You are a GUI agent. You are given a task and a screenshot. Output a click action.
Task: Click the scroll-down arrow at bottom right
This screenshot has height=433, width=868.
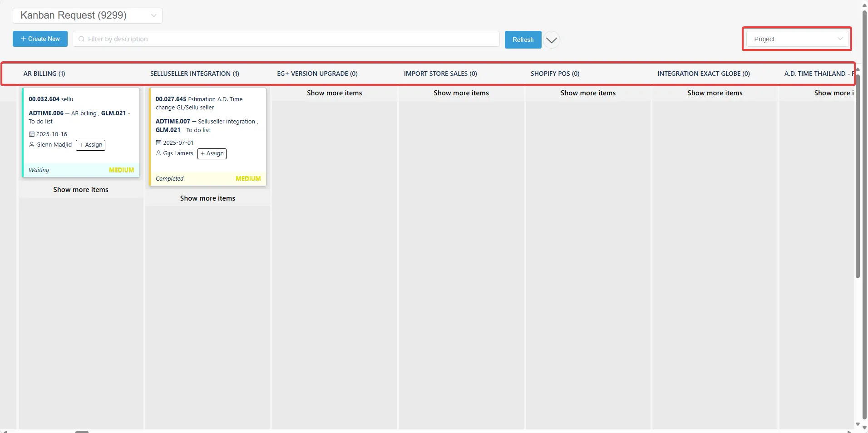(858, 424)
